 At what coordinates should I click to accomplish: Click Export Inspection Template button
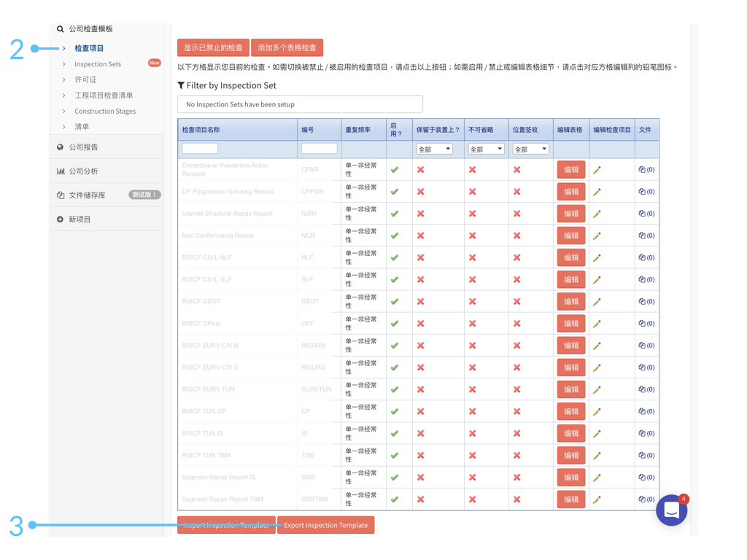[326, 525]
